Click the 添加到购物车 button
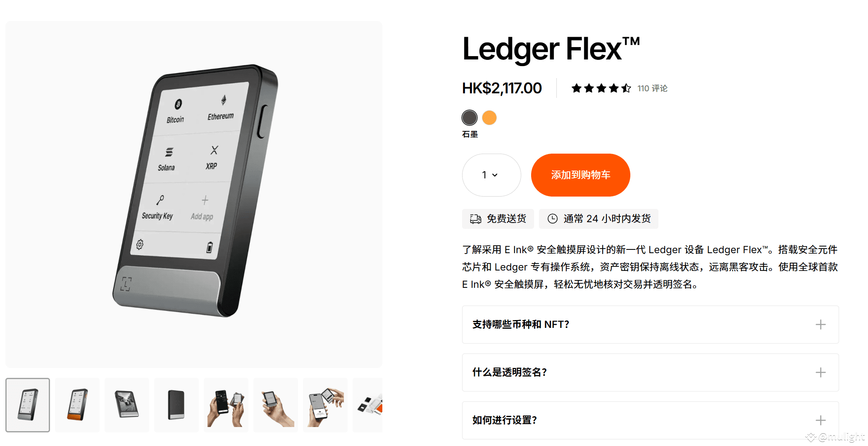Viewport: 868px width, 446px height. click(x=580, y=175)
